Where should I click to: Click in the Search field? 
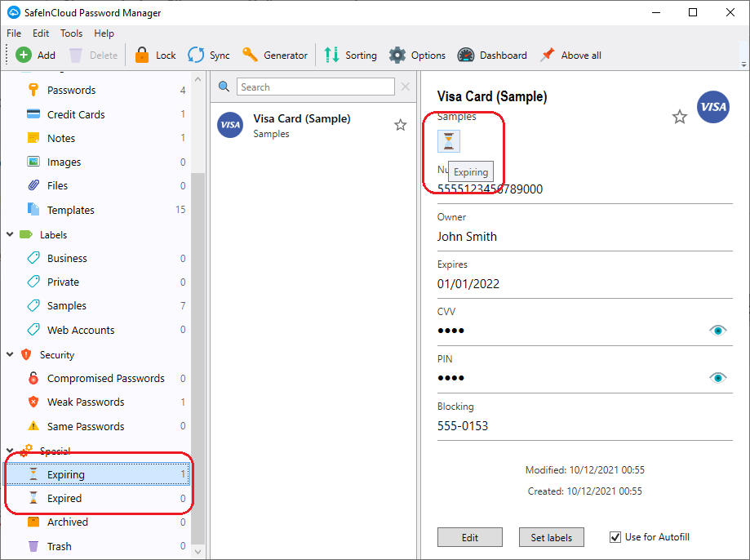316,87
